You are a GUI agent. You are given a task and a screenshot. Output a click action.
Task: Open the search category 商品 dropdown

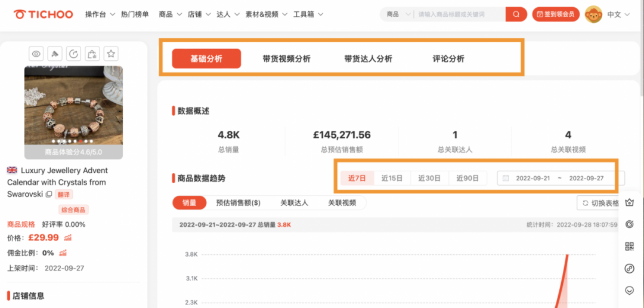pos(398,14)
